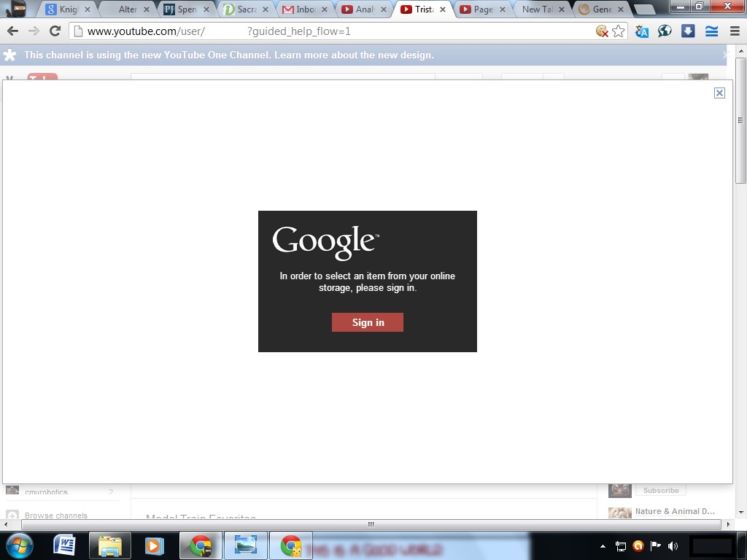Switch to the Sacra tab
747x560 pixels.
(245, 9)
